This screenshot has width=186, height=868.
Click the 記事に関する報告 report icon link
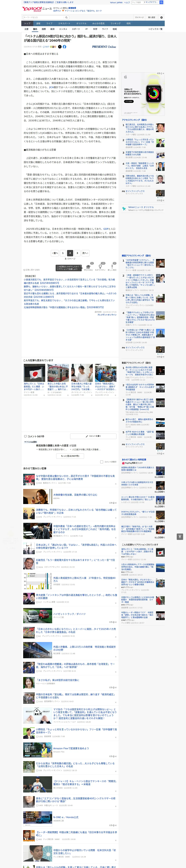pyautogui.click(x=32, y=270)
